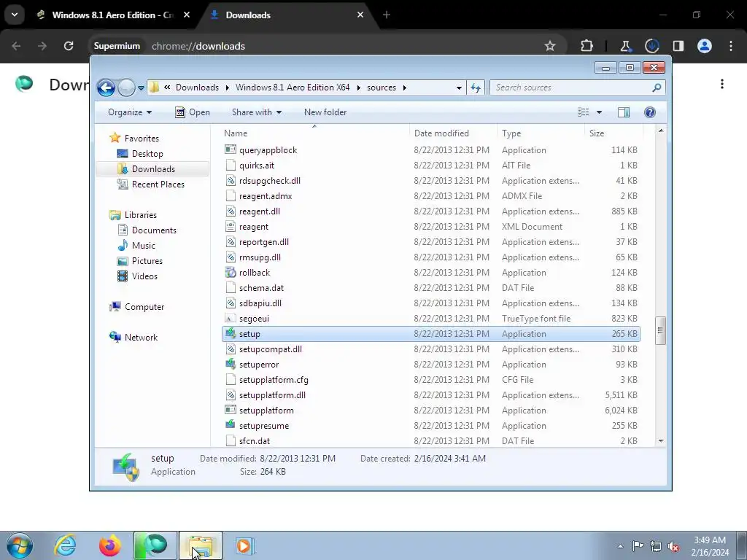This screenshot has width=747, height=560.
Task: Select the quirks.ait file
Action: tap(257, 166)
